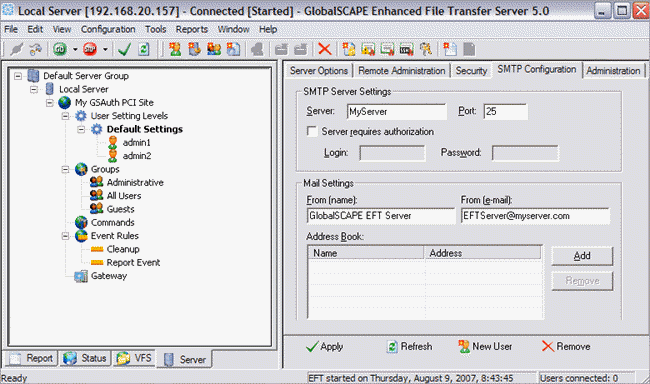The image size is (650, 384).
Task: Click the admin2 user icon
Action: (x=113, y=156)
